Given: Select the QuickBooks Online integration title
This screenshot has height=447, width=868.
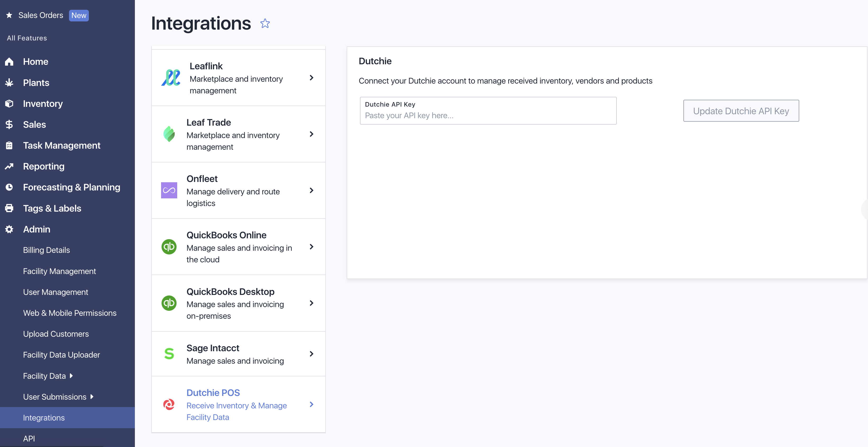Looking at the screenshot, I should tap(226, 235).
